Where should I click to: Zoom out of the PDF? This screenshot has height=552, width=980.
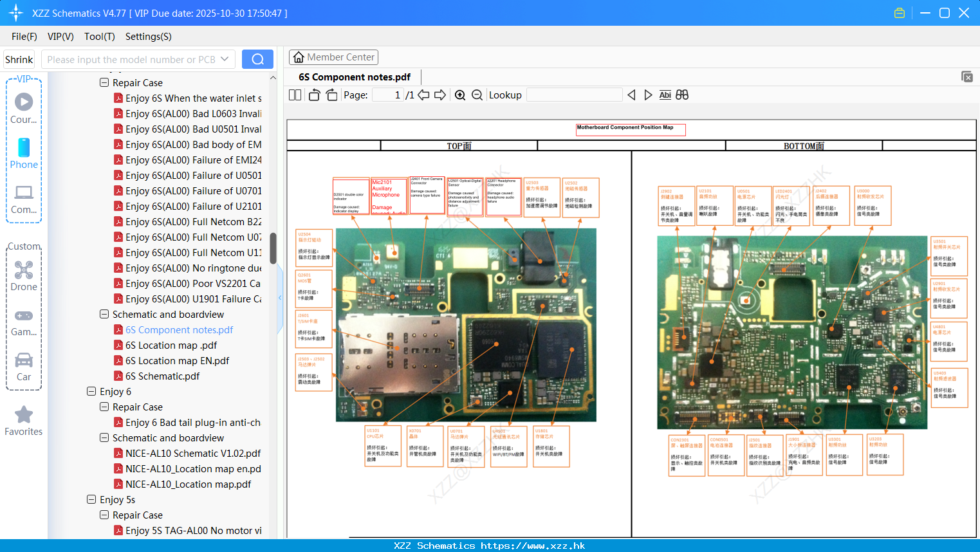click(x=477, y=95)
